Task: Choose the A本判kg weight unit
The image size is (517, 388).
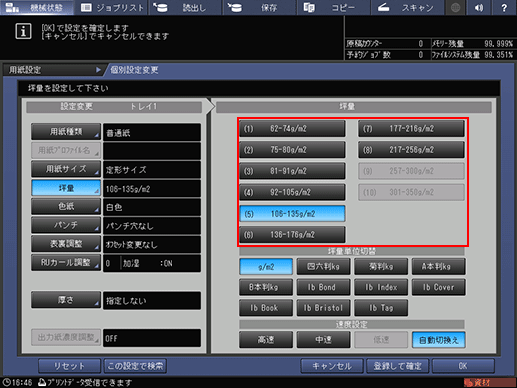Action: click(x=438, y=267)
